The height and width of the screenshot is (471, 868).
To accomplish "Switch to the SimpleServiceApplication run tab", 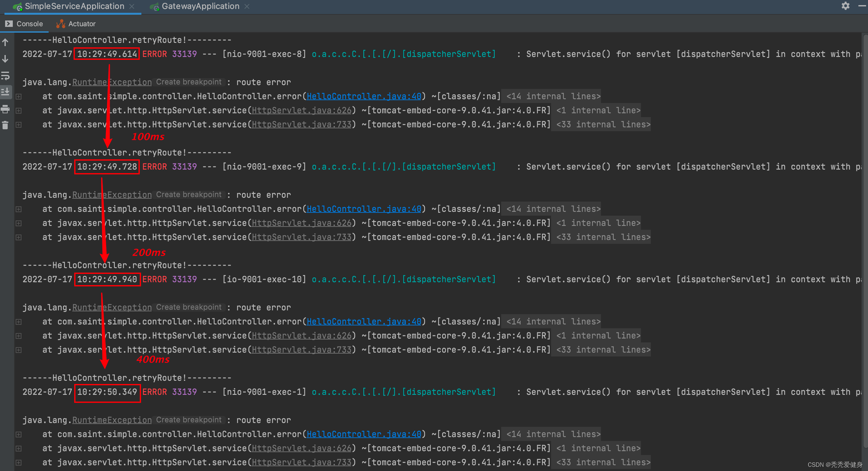I will pyautogui.click(x=74, y=6).
